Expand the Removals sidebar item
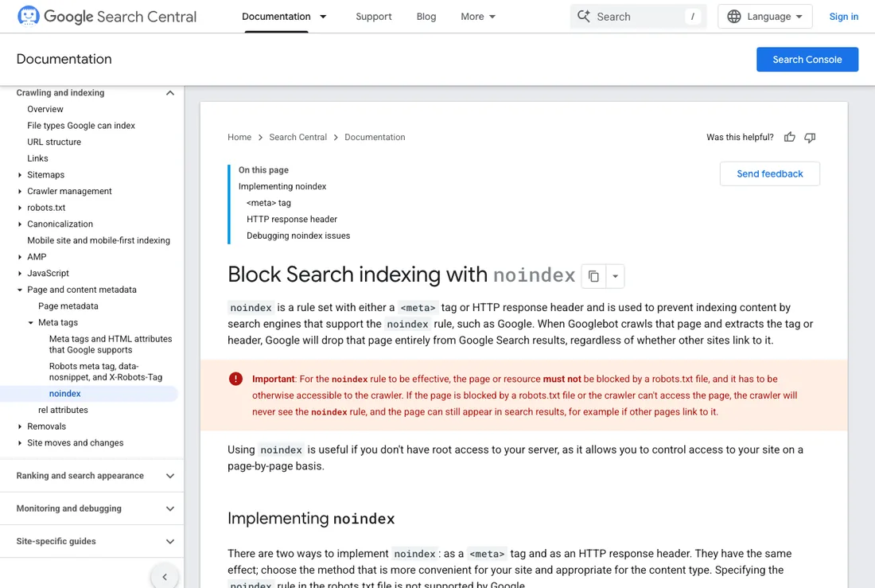 point(20,426)
